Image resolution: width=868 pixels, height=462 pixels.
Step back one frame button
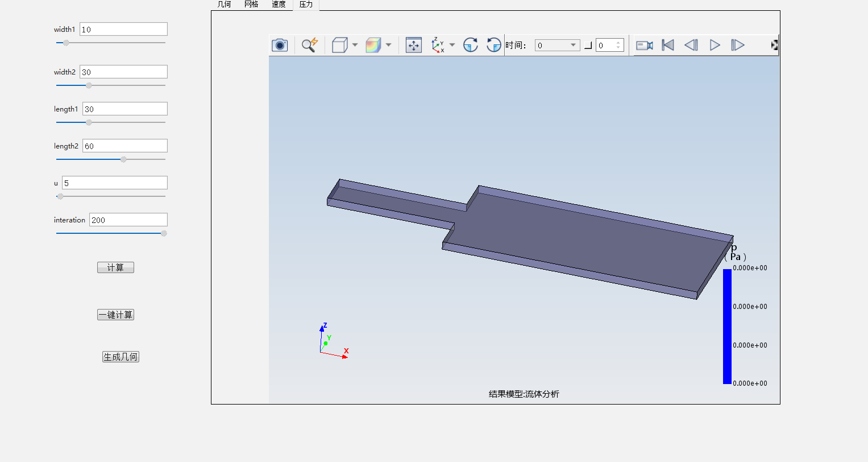(x=691, y=45)
